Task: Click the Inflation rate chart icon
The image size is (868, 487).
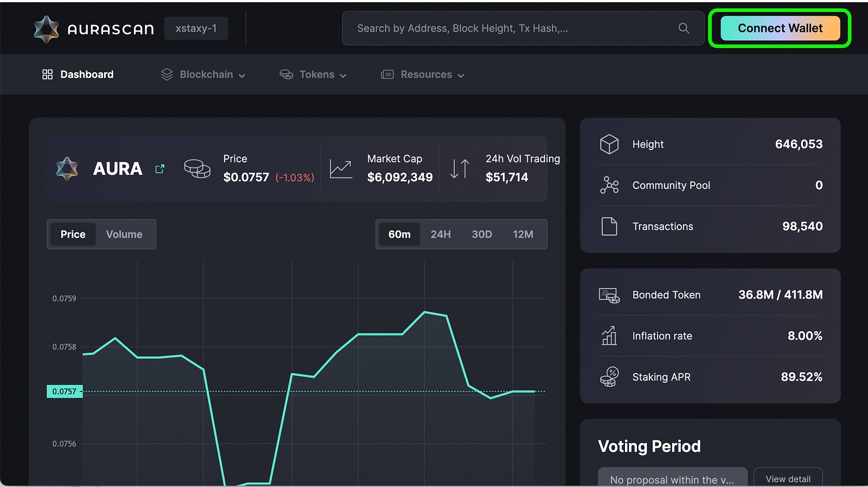Action: [609, 336]
